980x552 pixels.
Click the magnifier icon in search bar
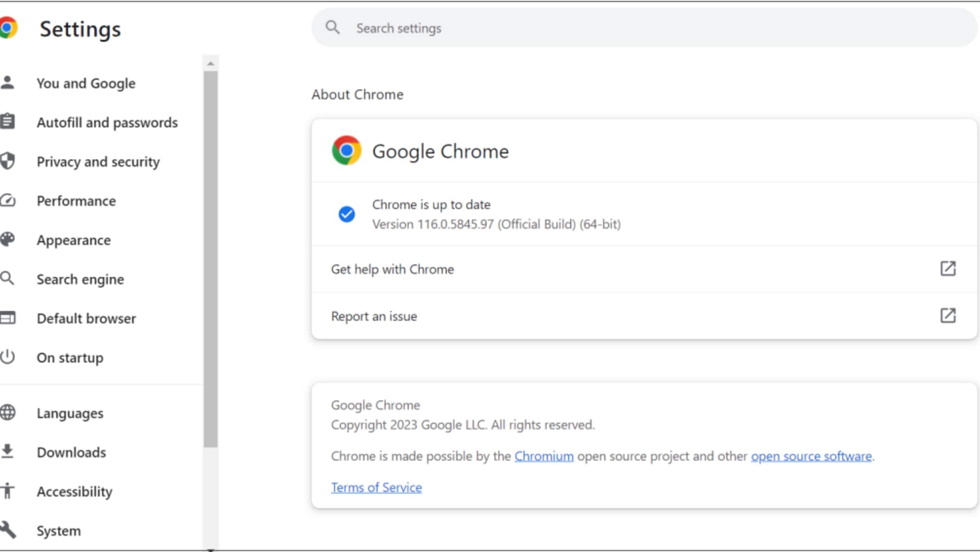point(333,28)
